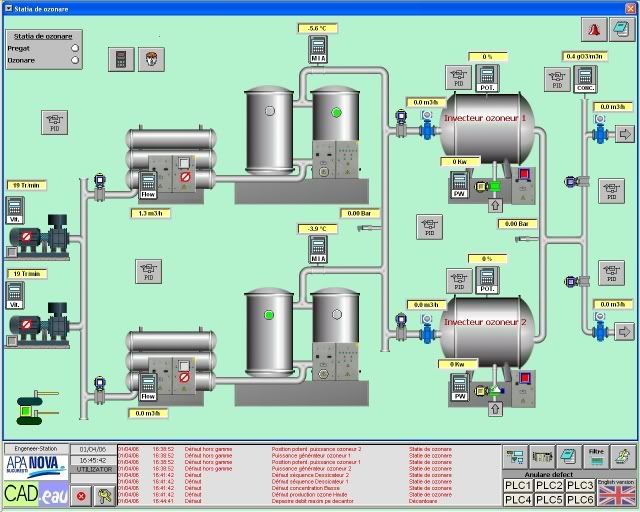Select PLC6 under Anulare defect
The height and width of the screenshot is (512, 640).
(580, 500)
